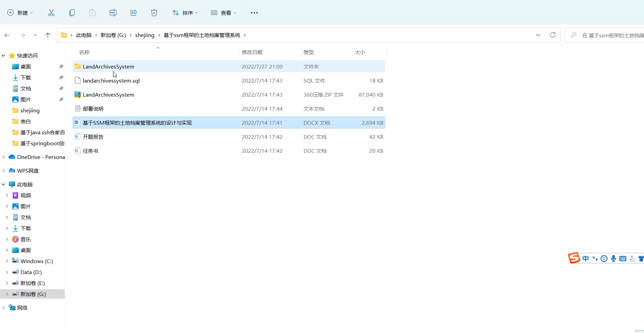644x333 pixels.
Task: Select Data (D:) drive in sidebar
Action: 31,272
